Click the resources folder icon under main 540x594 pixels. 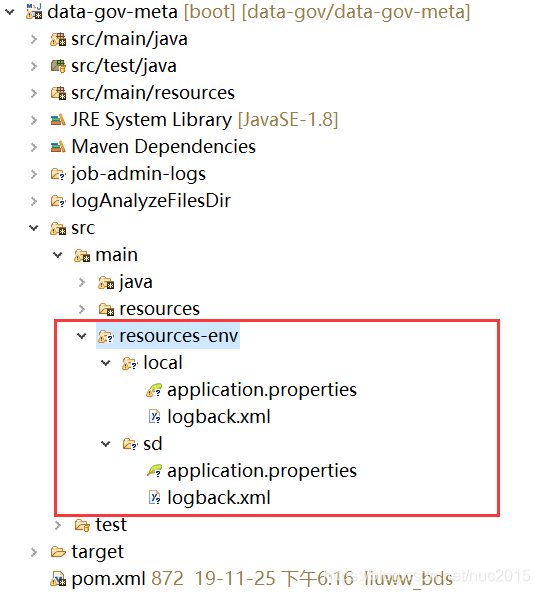(x=106, y=310)
